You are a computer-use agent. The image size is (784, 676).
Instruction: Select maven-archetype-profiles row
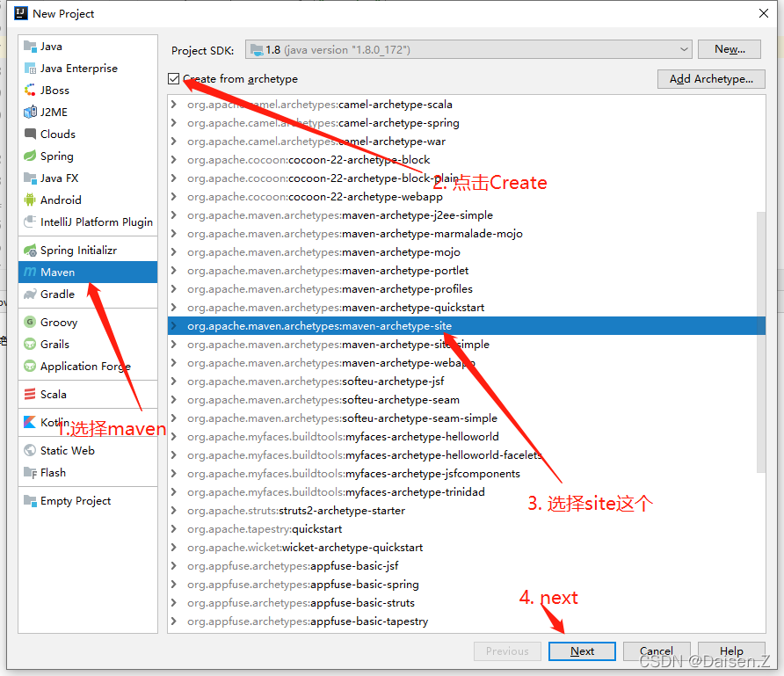[466, 289]
